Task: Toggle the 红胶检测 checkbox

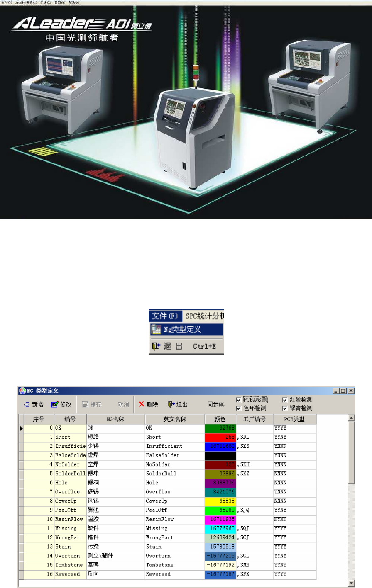Action: coord(285,400)
